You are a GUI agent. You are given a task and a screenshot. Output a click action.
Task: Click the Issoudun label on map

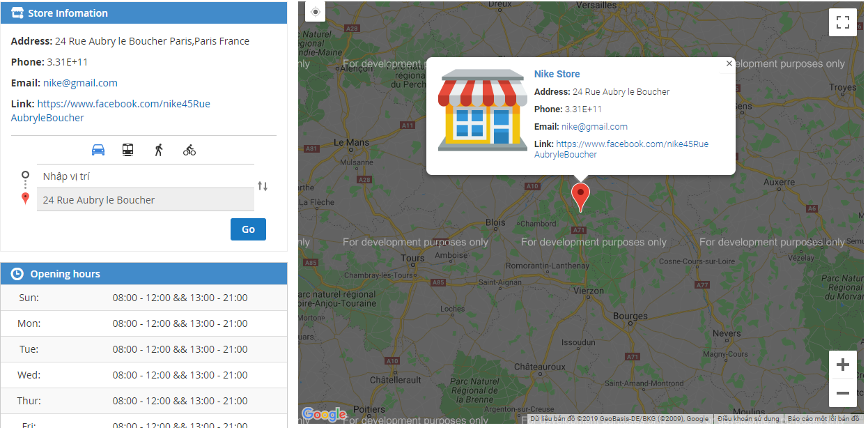coord(578,342)
